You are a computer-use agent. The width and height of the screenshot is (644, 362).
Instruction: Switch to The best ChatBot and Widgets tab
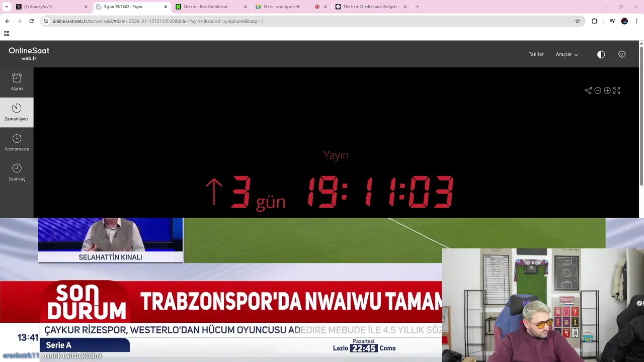pyautogui.click(x=370, y=7)
